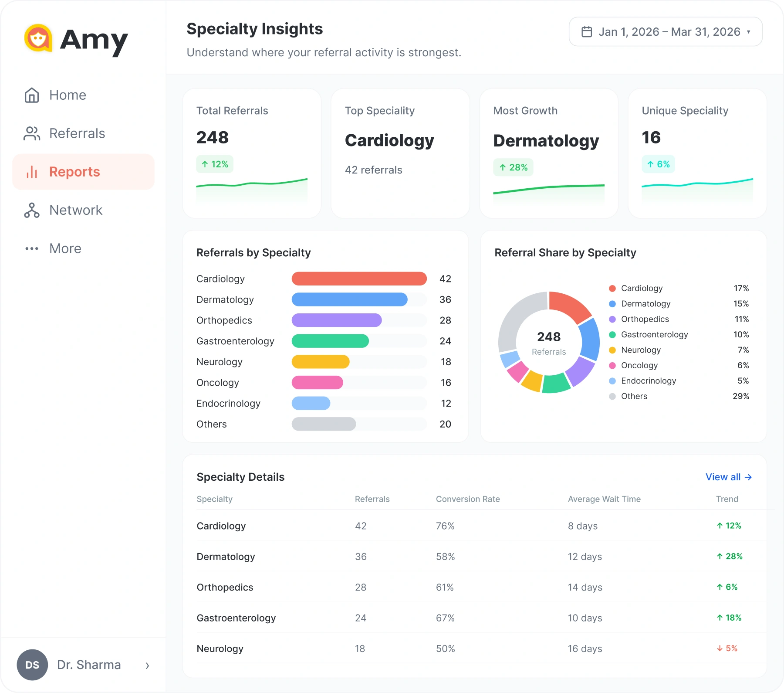Select Dermatology row in Specialty Details
Image resolution: width=784 pixels, height=693 pixels.
click(x=481, y=557)
